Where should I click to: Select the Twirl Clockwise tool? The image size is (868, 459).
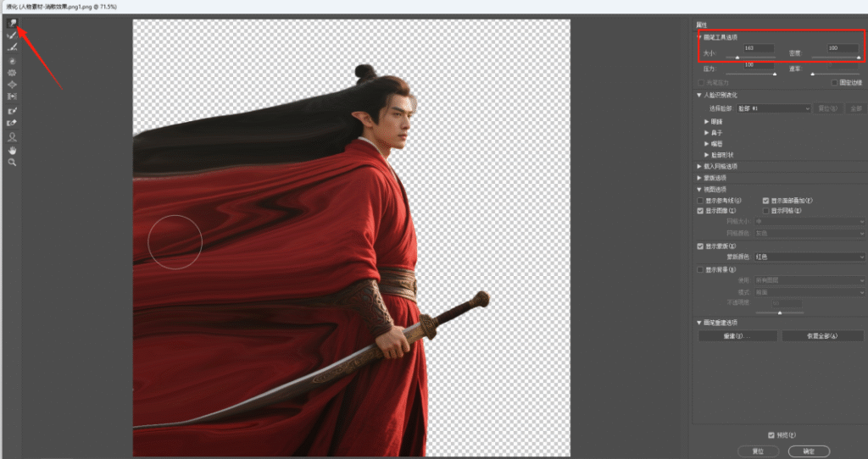12,61
